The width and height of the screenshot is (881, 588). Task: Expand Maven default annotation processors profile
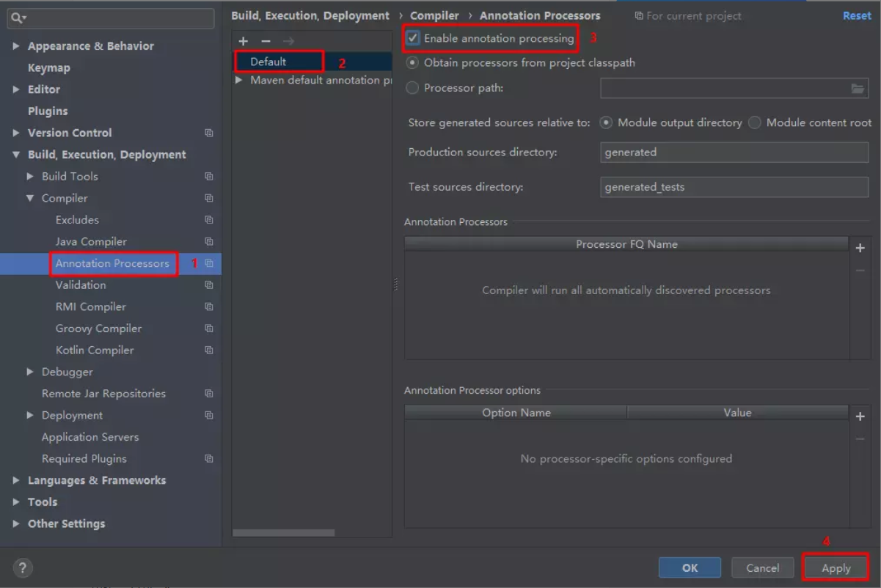coord(239,80)
